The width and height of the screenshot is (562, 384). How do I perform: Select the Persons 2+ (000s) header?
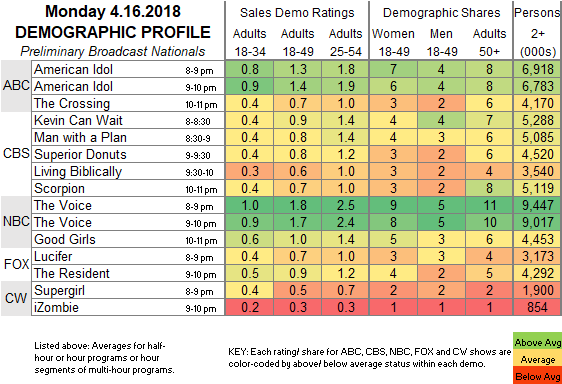(x=537, y=32)
